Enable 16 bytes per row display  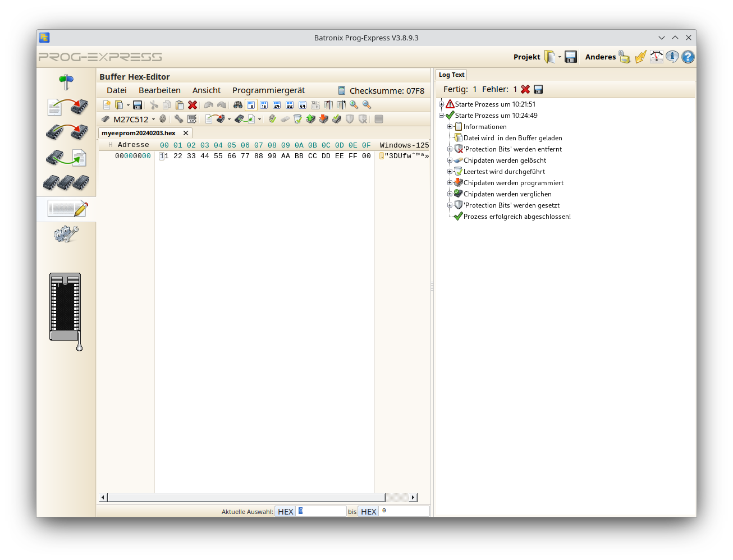(264, 104)
